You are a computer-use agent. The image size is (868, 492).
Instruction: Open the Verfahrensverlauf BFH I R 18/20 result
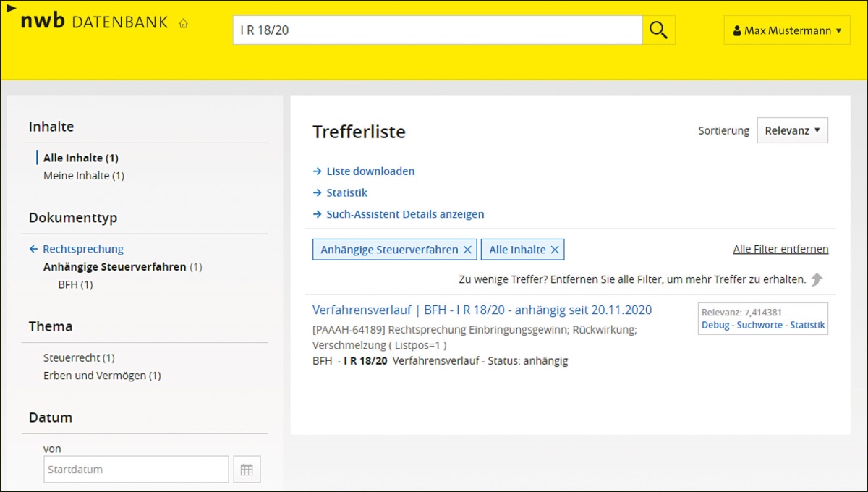482,310
